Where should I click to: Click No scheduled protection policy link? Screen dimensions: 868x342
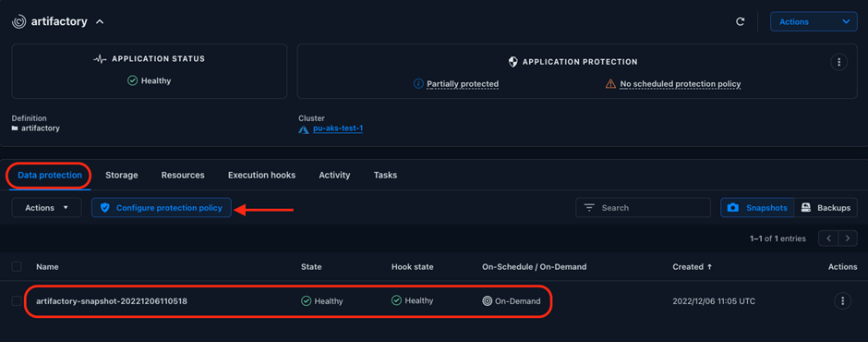pos(680,84)
